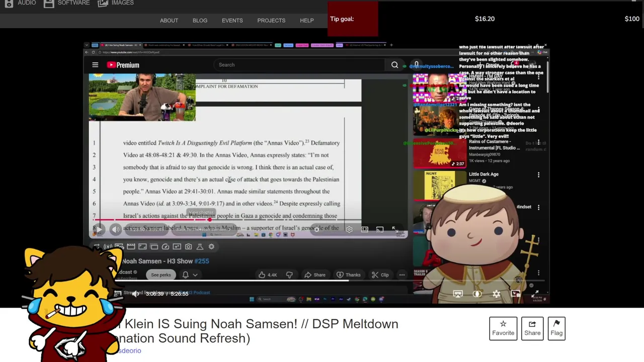644x362 pixels.
Task: Open the HELP page
Action: pos(307,21)
